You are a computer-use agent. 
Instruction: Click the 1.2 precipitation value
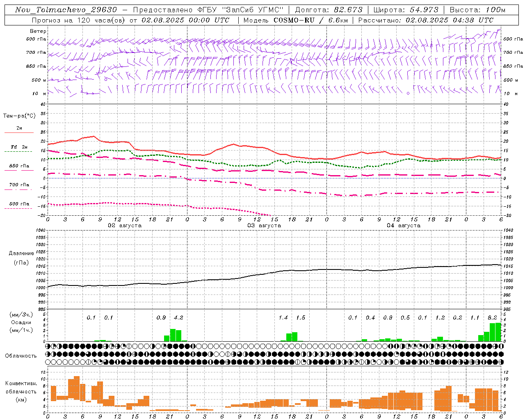pyautogui.click(x=440, y=318)
